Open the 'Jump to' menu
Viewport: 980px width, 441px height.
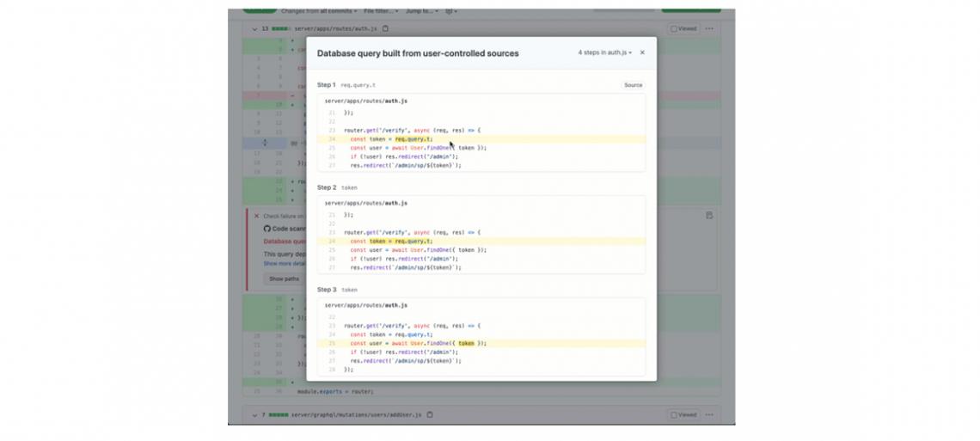(x=421, y=11)
